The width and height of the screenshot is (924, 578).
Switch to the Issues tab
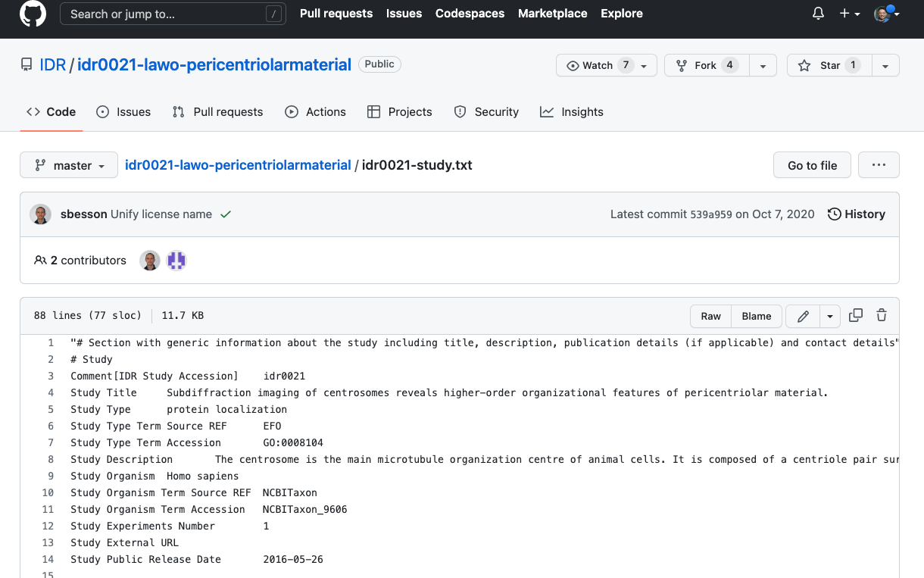[123, 111]
